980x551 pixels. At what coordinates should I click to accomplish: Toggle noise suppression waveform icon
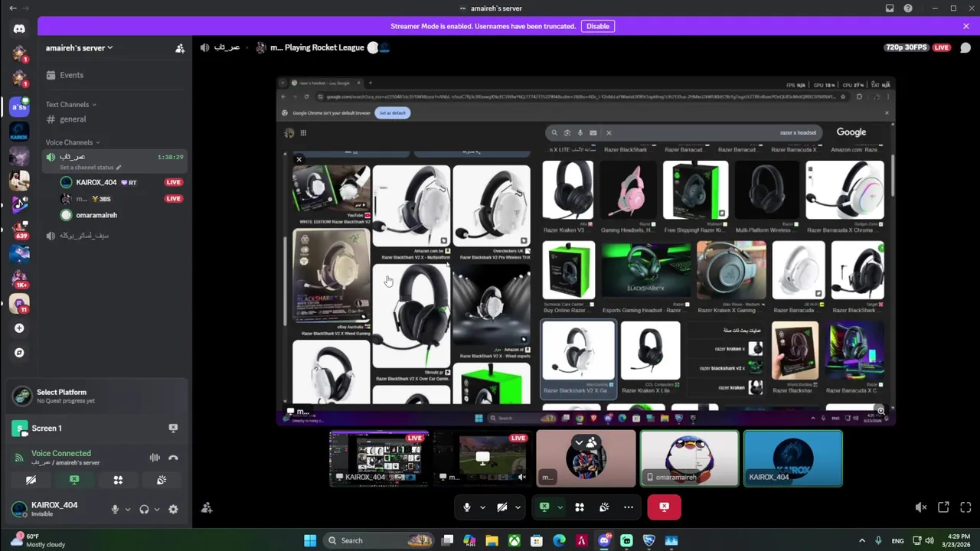pos(155,458)
